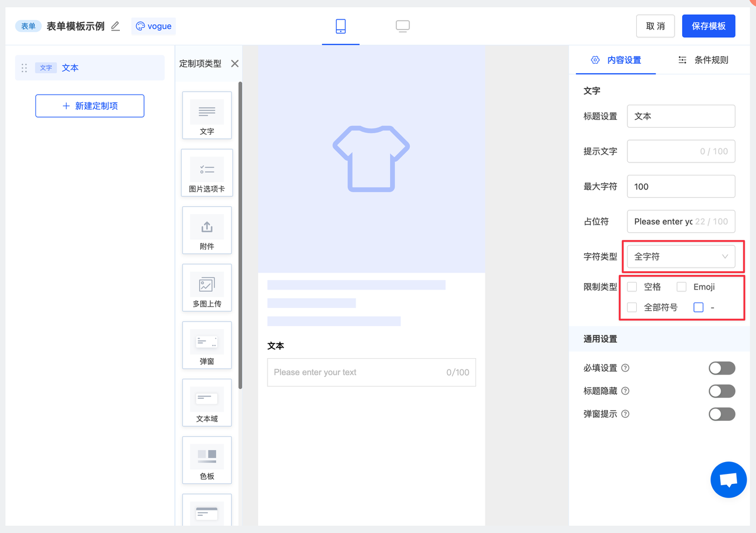This screenshot has height=533, width=756.
Task: Open the 字符类型 dropdown
Action: (x=681, y=256)
